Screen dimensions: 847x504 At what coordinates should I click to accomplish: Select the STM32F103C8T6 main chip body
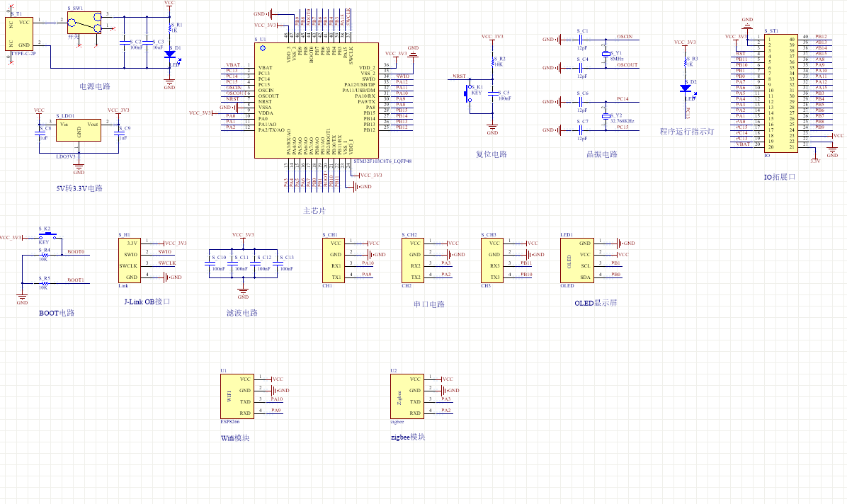point(316,101)
